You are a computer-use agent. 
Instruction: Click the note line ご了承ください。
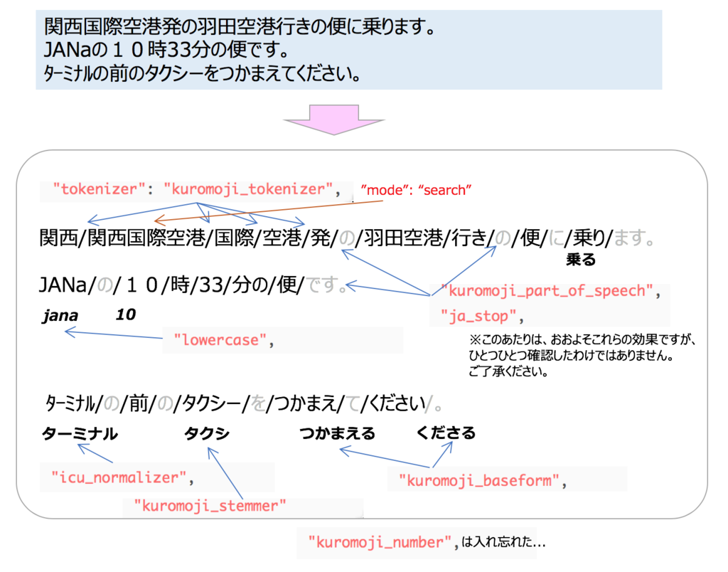(508, 371)
